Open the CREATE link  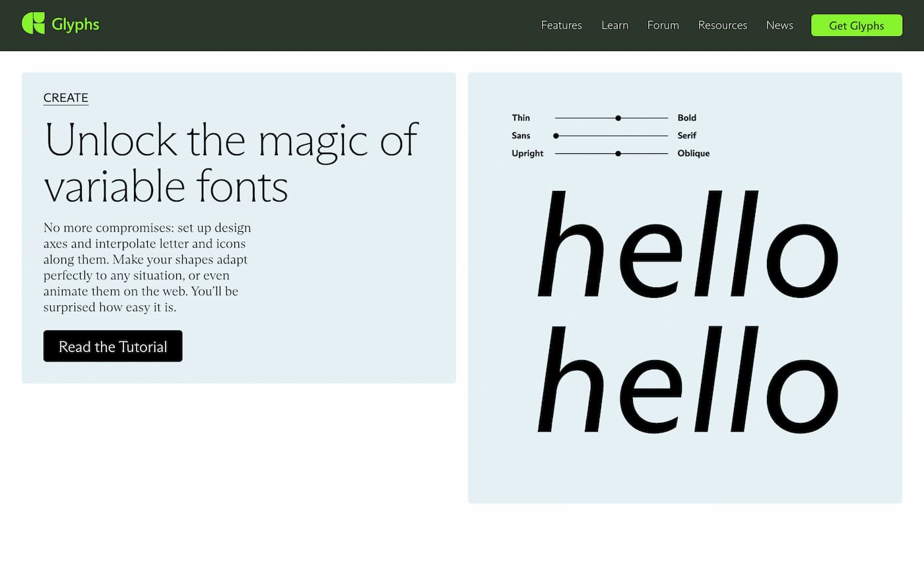(x=66, y=98)
